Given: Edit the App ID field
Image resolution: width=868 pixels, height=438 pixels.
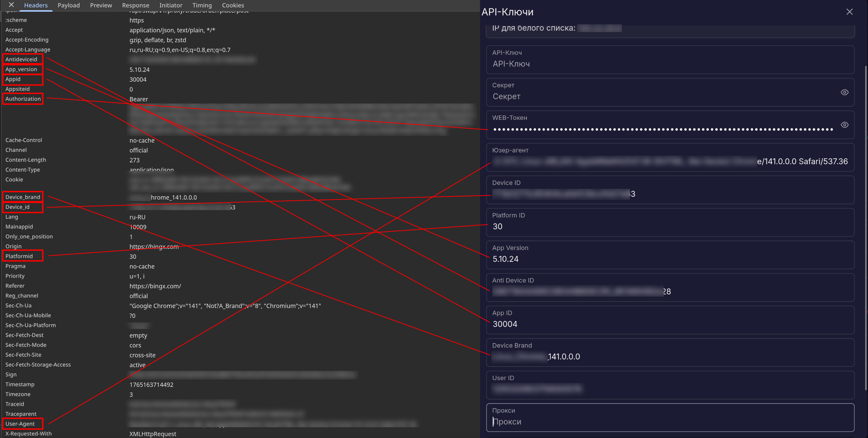Looking at the screenshot, I should tap(670, 320).
